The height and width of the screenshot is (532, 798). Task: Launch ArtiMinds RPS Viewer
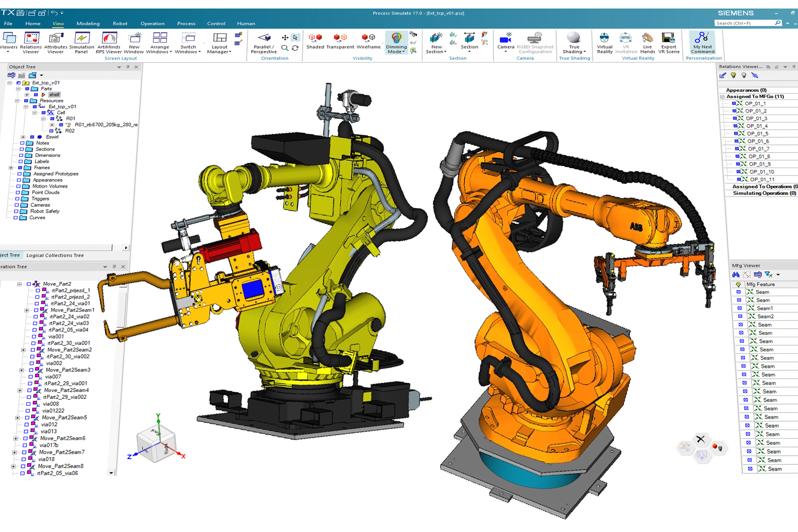[x=109, y=43]
